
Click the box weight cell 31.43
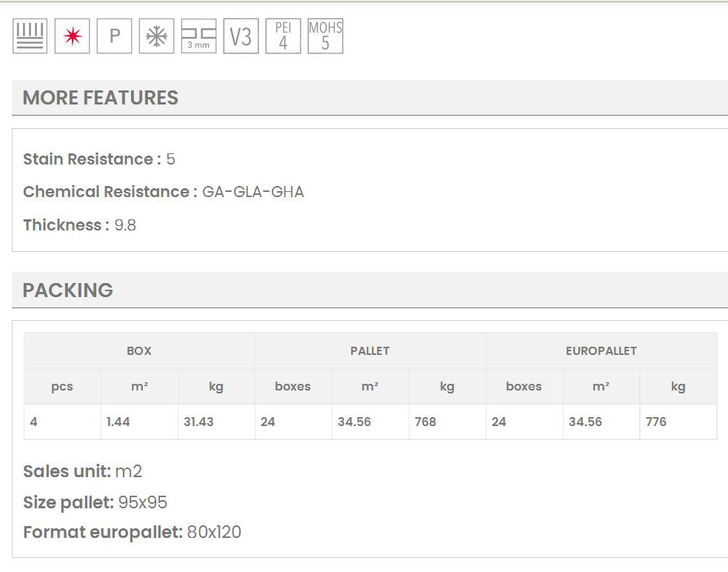(x=198, y=422)
